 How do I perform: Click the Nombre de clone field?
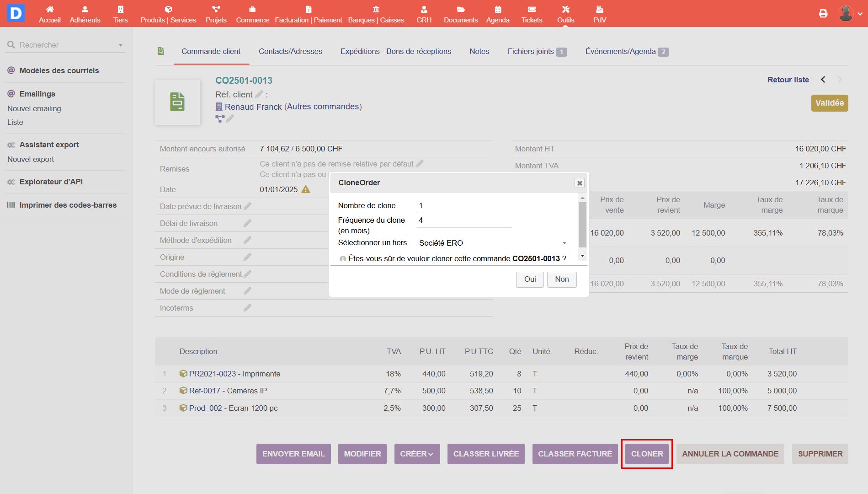click(464, 206)
